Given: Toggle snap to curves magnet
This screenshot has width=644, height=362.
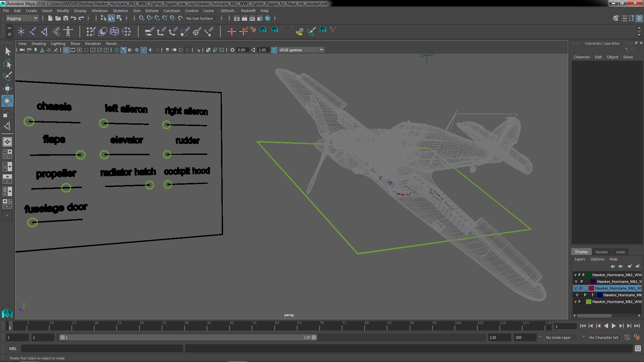Looking at the screenshot, I should (150, 18).
